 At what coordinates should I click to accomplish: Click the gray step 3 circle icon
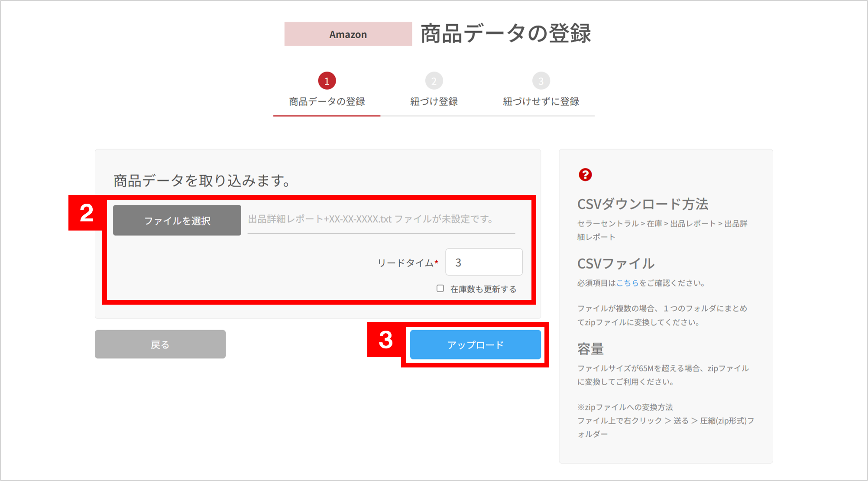point(541,80)
